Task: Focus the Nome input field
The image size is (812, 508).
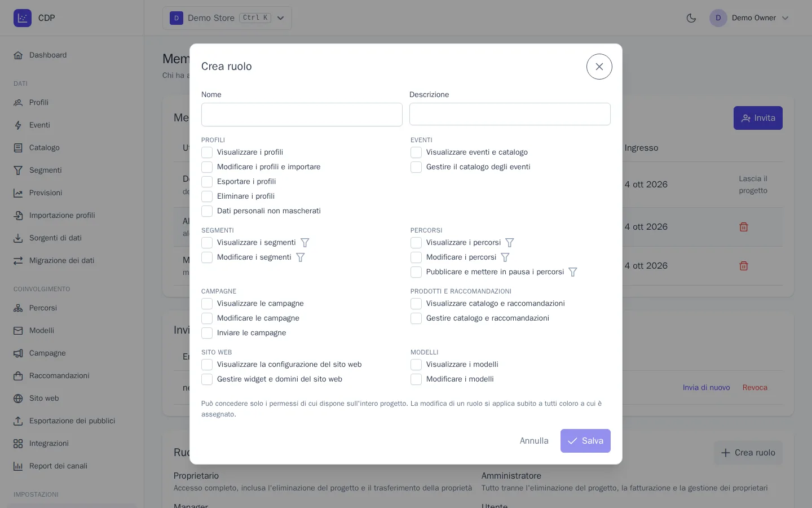Action: tap(302, 115)
